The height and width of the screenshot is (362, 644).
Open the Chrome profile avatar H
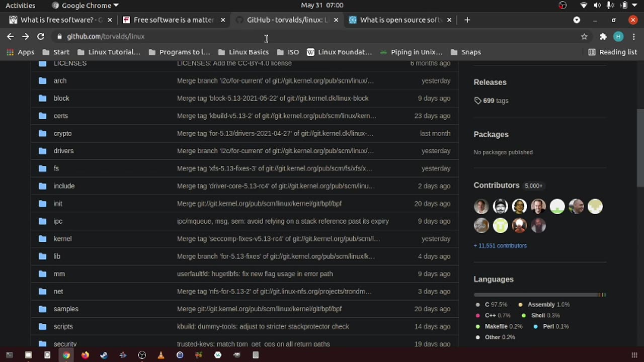click(618, 36)
